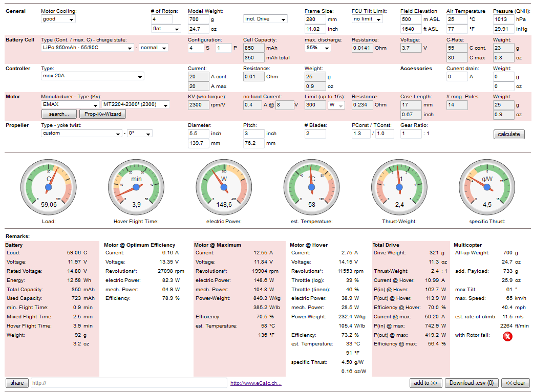
Task: Open the FCU Tilt Limit dropdown
Action: pos(368,19)
